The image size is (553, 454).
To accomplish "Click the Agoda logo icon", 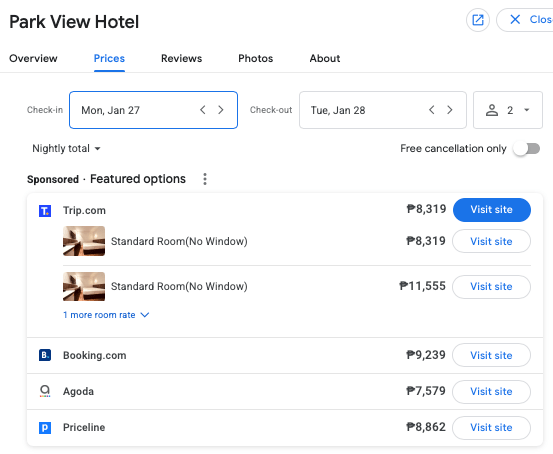I will [x=45, y=391].
